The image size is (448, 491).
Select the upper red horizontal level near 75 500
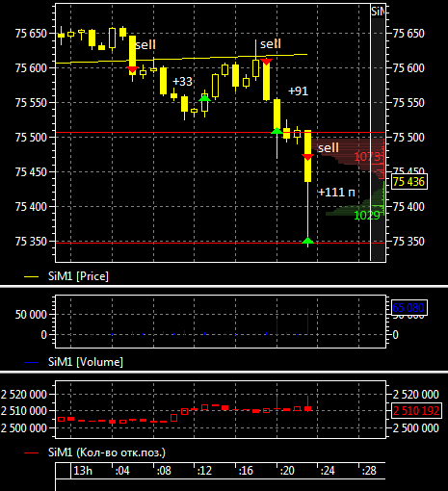pos(220,132)
